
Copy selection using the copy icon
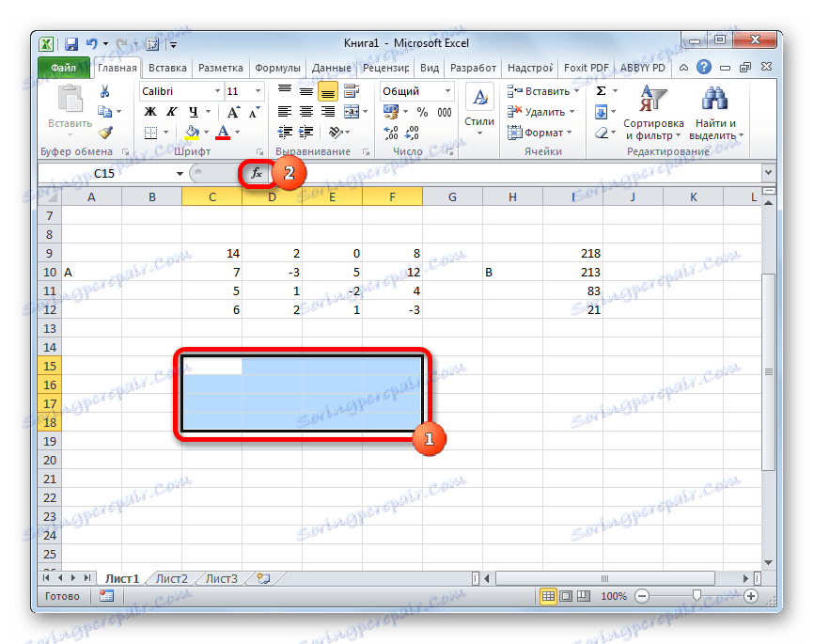pyautogui.click(x=105, y=111)
